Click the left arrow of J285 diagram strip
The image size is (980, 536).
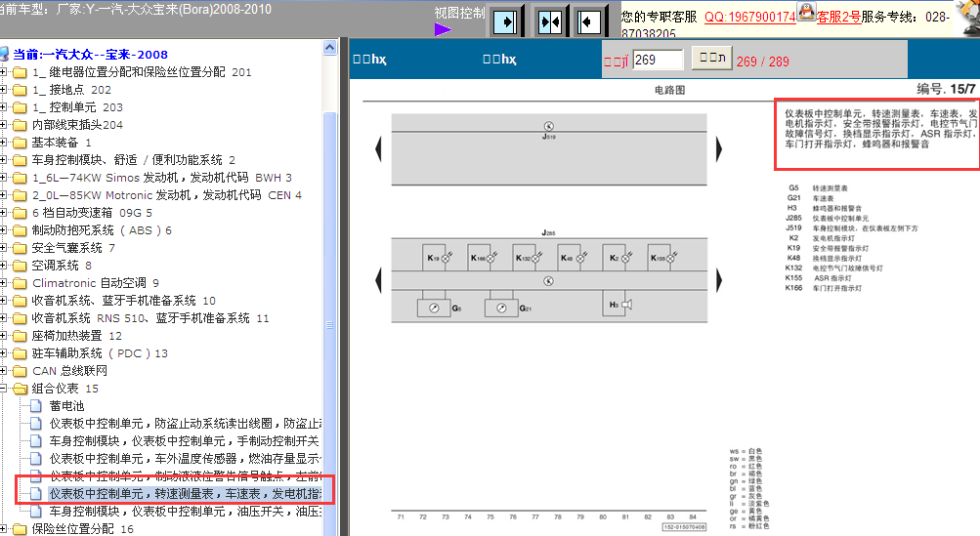click(x=378, y=280)
